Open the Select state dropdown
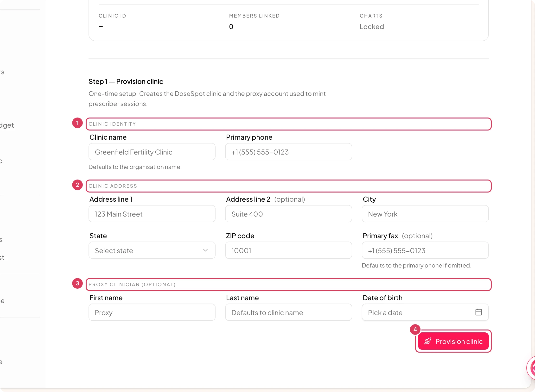The height and width of the screenshot is (392, 535). [152, 250]
